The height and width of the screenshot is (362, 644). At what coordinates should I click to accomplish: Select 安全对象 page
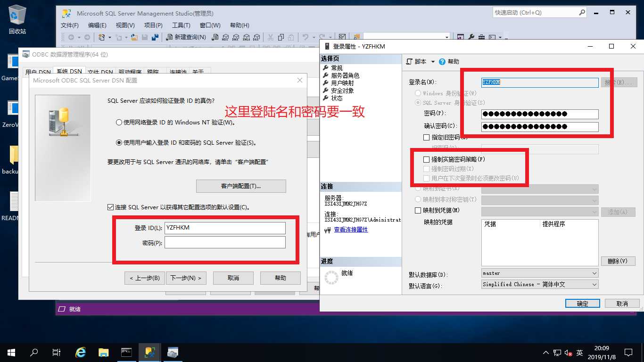click(x=342, y=90)
